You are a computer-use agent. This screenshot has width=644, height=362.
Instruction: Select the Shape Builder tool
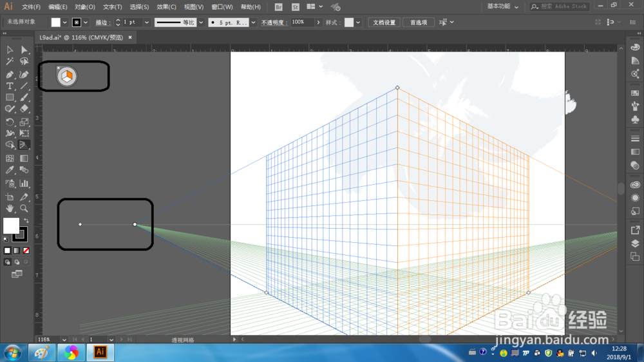tap(10, 145)
